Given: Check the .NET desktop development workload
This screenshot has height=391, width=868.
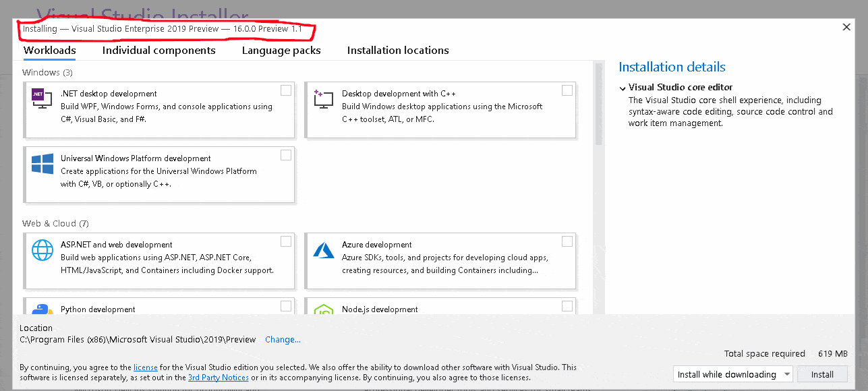Looking at the screenshot, I should coord(286,90).
